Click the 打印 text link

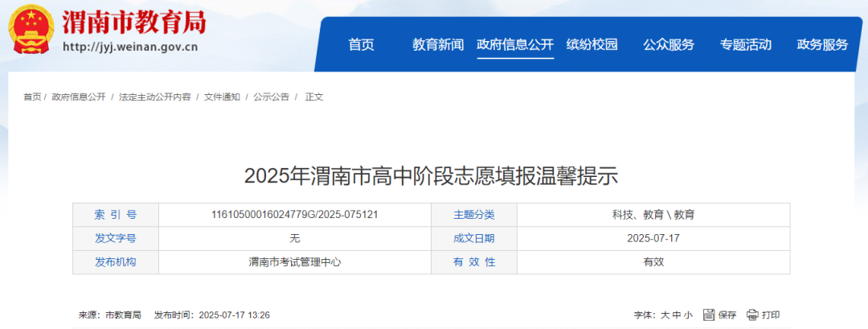click(x=771, y=315)
